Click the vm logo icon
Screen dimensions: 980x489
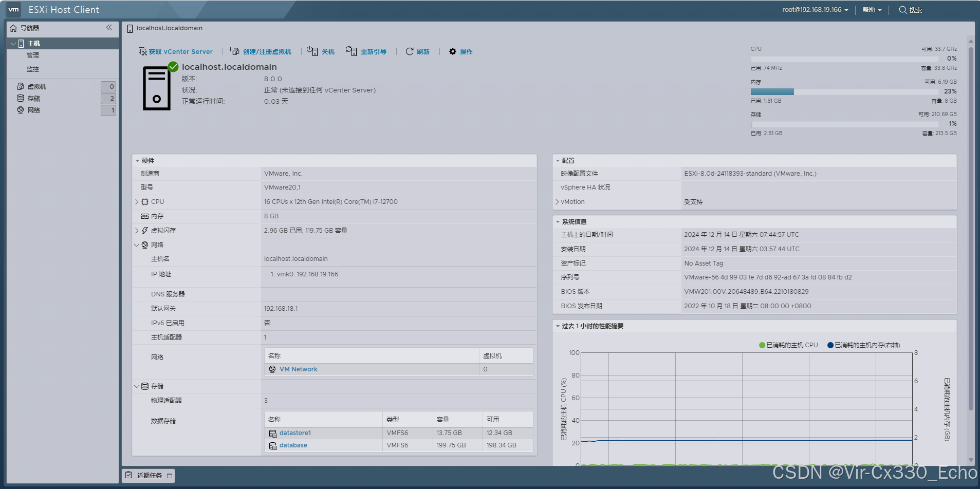tap(14, 9)
